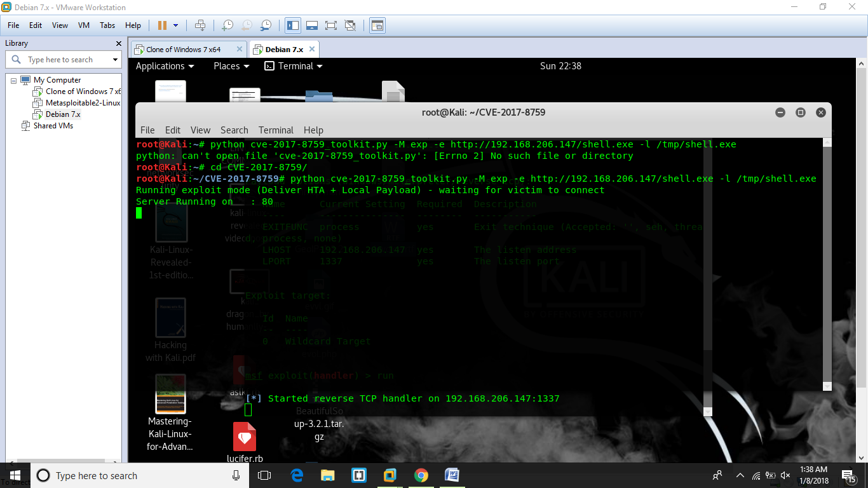868x488 pixels.
Task: Show hidden system tray icons
Action: [x=740, y=475]
